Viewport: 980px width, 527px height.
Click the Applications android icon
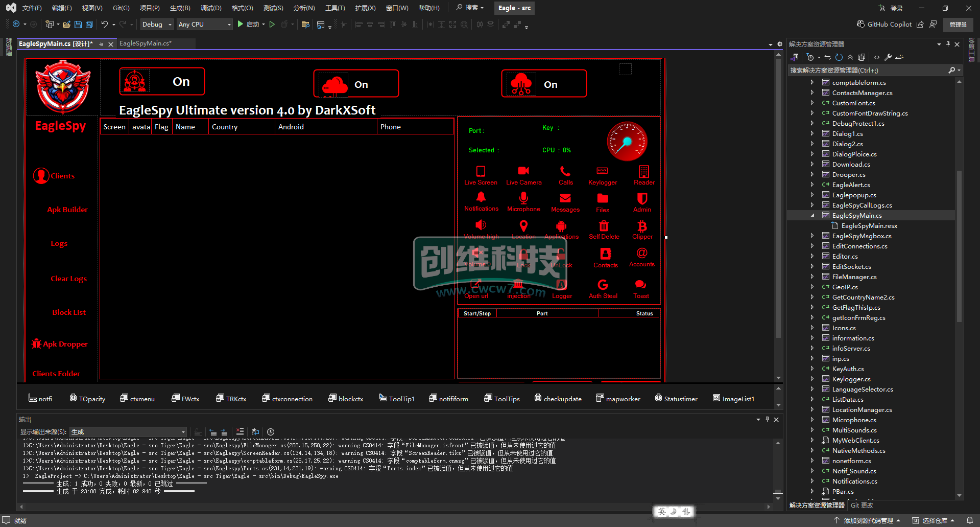pyautogui.click(x=561, y=226)
